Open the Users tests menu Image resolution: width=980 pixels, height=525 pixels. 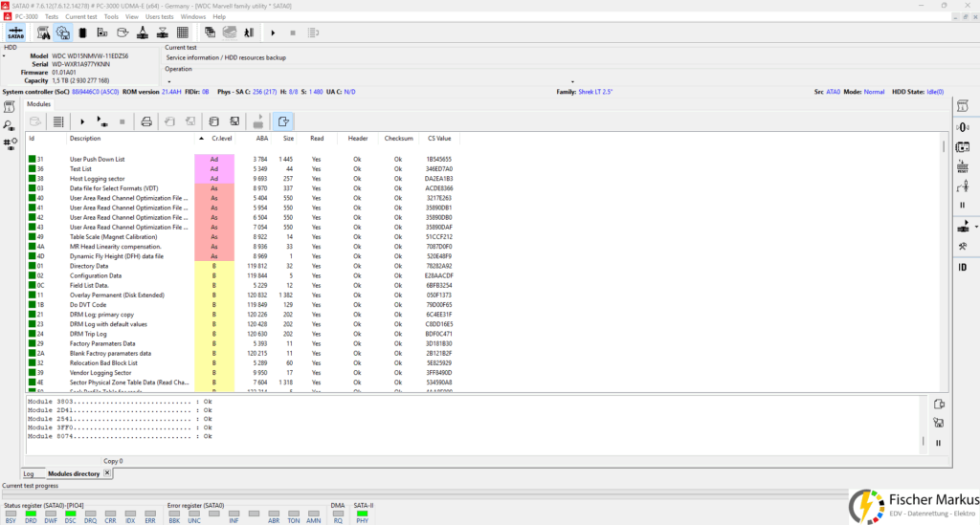click(x=159, y=16)
